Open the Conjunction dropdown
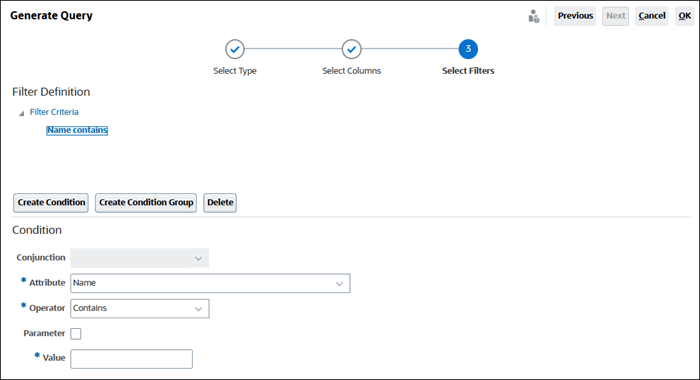Viewport: 700px width, 380px height. coord(140,258)
